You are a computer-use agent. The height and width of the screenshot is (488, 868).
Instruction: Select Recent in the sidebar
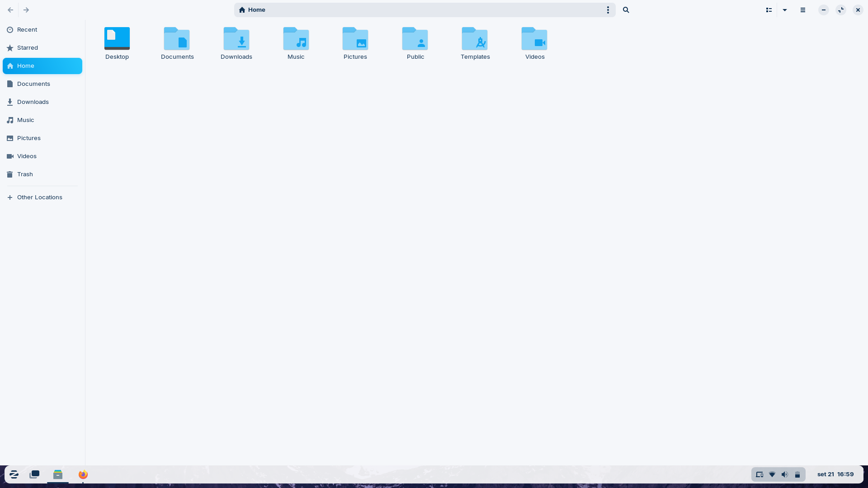pyautogui.click(x=27, y=30)
